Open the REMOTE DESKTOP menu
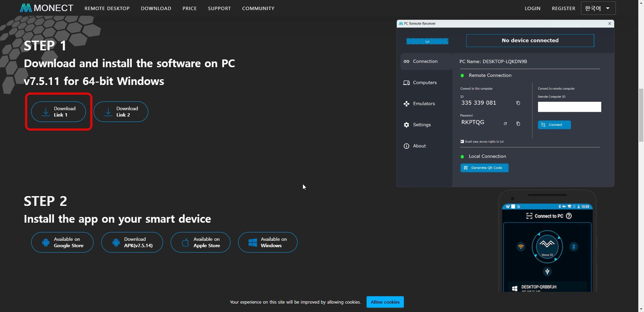 click(107, 8)
